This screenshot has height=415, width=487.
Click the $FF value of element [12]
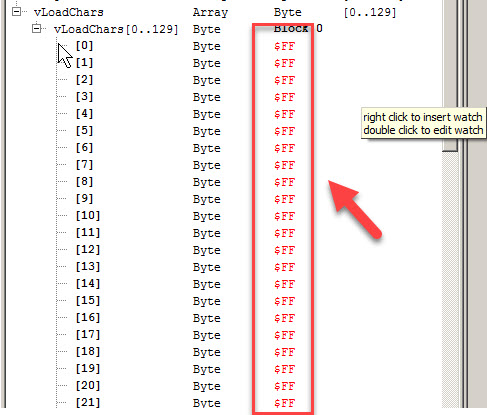pos(284,250)
